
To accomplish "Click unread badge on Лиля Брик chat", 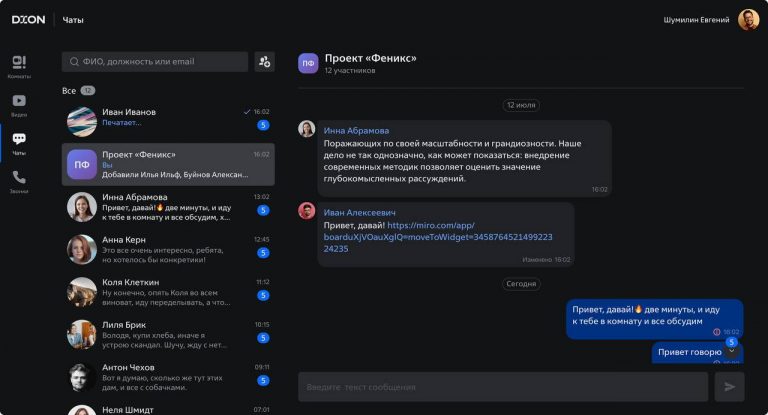I will pyautogui.click(x=263, y=338).
